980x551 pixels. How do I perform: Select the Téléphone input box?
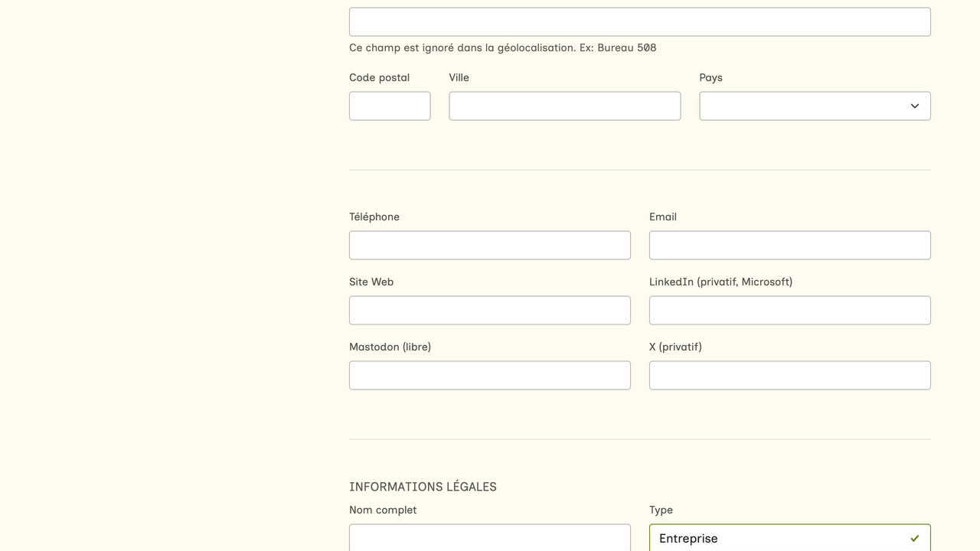point(489,246)
